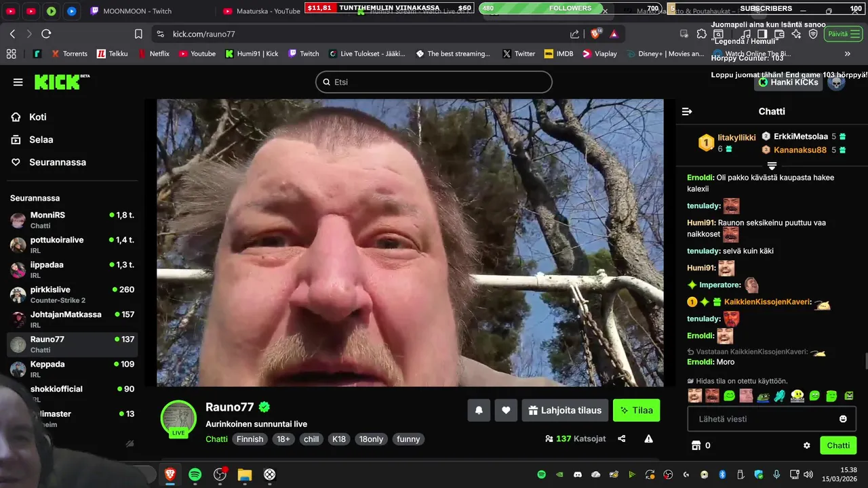
Task: Open the user avatar menu
Action: pyautogui.click(x=837, y=82)
